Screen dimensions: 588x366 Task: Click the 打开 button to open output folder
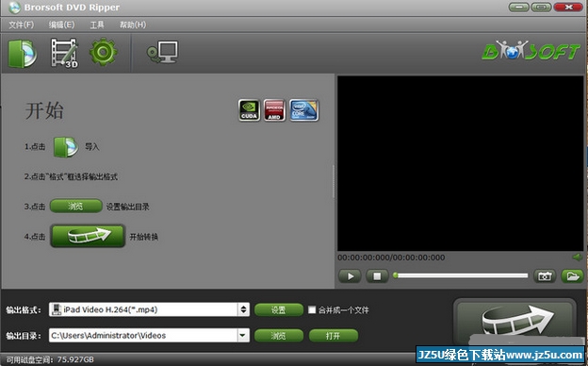coord(333,336)
